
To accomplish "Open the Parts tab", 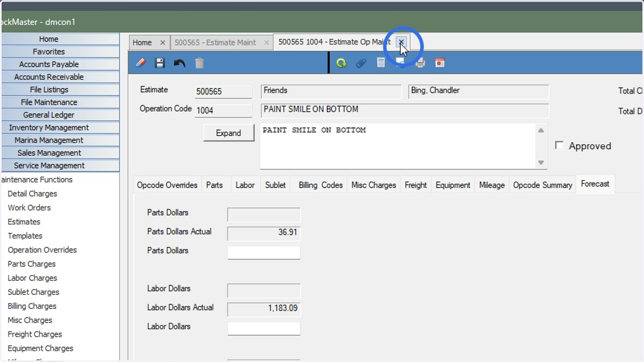I will click(x=214, y=185).
